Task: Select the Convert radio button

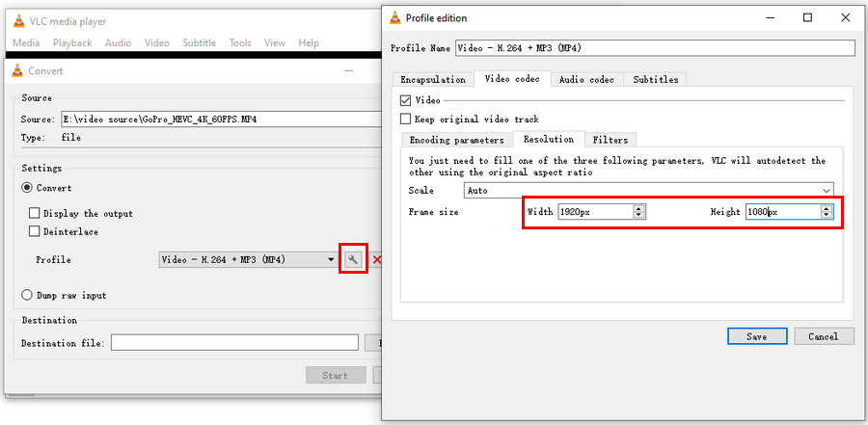Action: tap(27, 188)
